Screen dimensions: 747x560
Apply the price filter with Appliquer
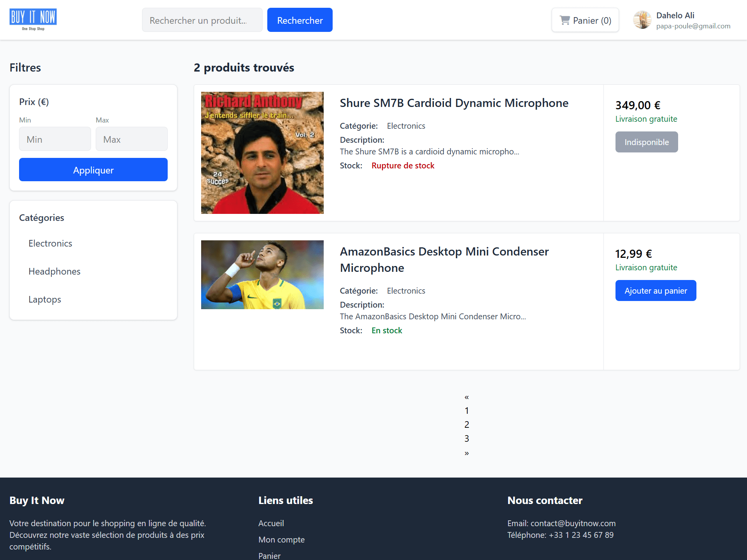pyautogui.click(x=93, y=170)
